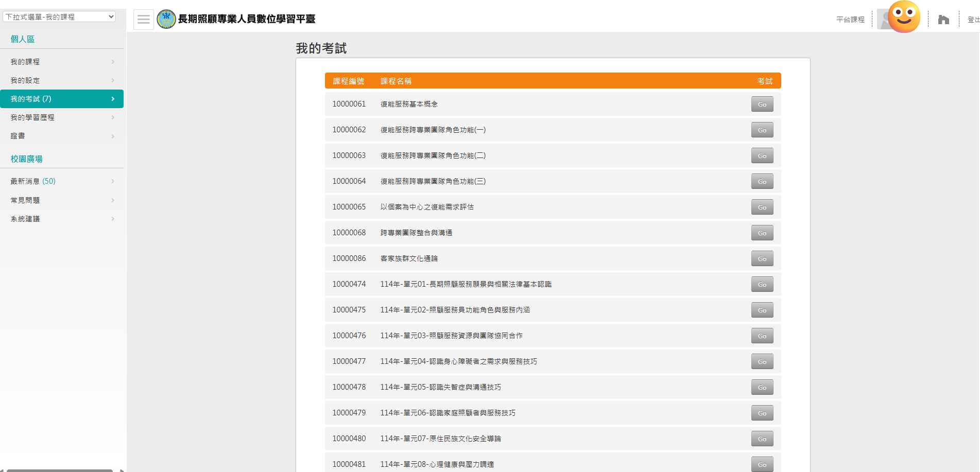Open the 下拉式選單 dropdown selector
The width and height of the screenshot is (980, 472).
[x=59, y=17]
